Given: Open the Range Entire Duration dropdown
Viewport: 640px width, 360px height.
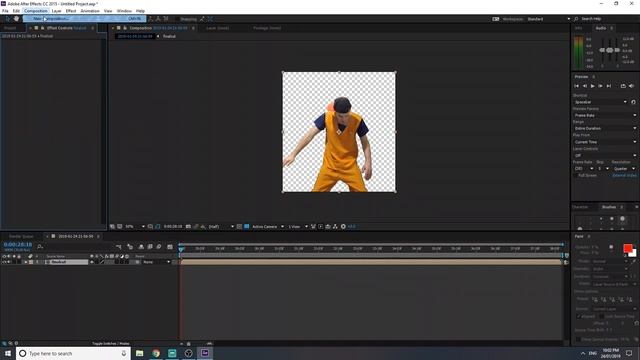Looking at the screenshot, I should [x=605, y=129].
